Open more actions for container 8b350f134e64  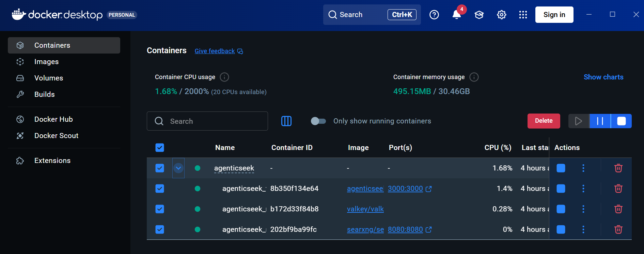pyautogui.click(x=583, y=189)
